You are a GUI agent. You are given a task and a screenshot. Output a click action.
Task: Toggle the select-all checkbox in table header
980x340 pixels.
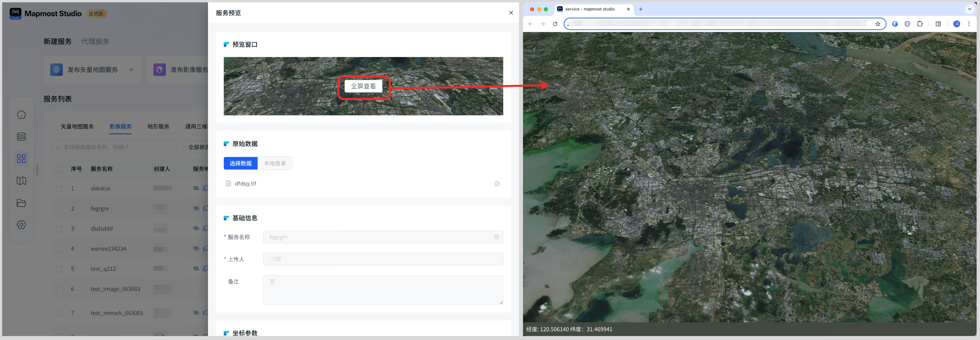click(59, 169)
